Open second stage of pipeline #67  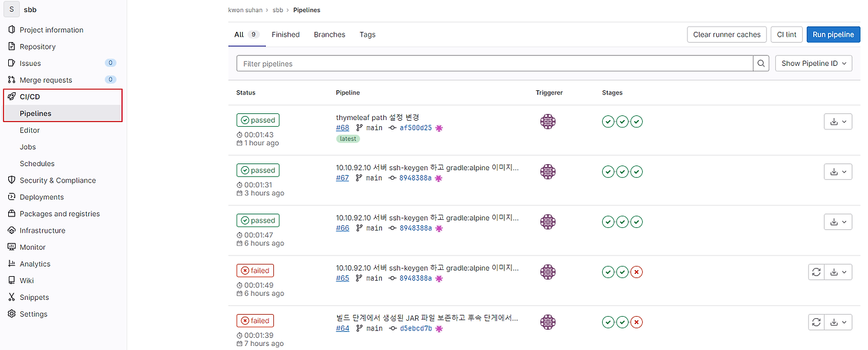click(623, 172)
